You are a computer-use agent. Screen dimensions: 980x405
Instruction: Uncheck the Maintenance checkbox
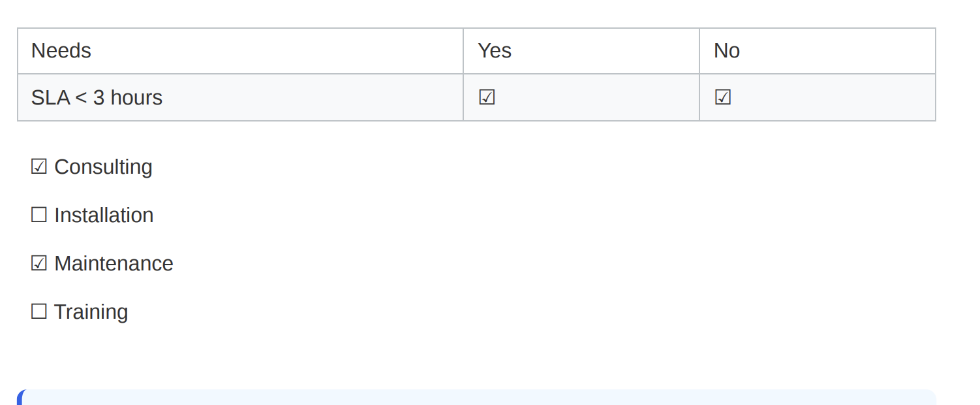point(39,264)
